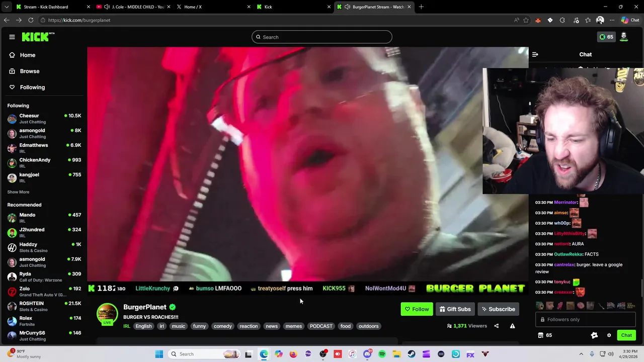Viewport: 644px width, 362px height.
Task: Click the chat identity badge icon
Action: (x=594, y=335)
